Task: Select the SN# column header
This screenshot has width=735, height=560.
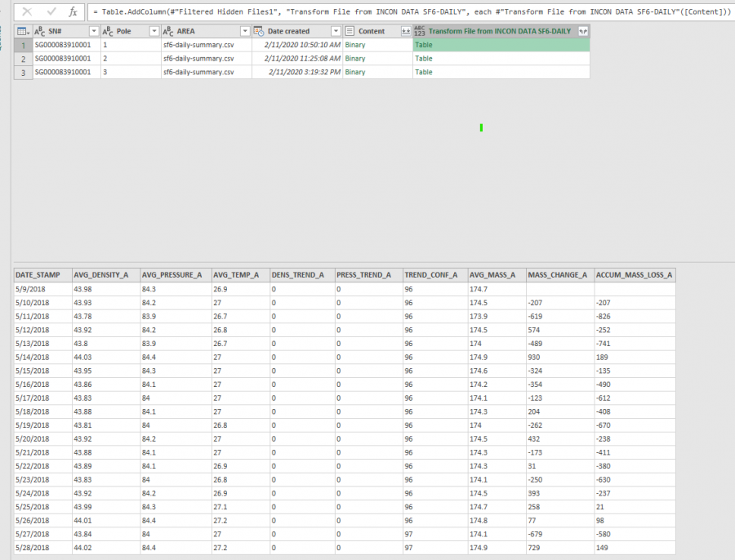Action: 66,31
